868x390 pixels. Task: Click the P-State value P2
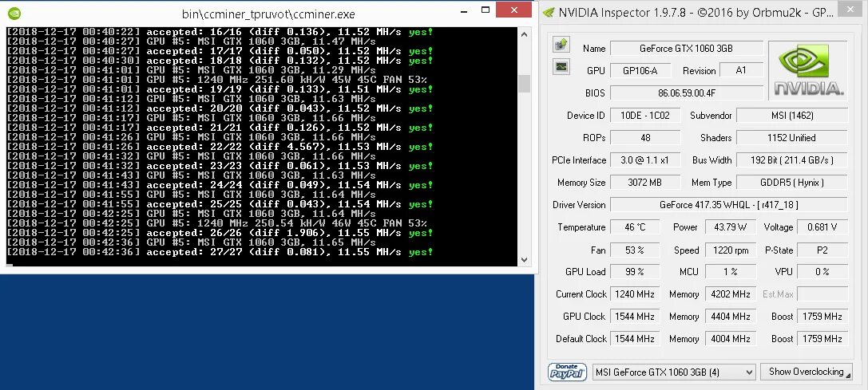822,250
